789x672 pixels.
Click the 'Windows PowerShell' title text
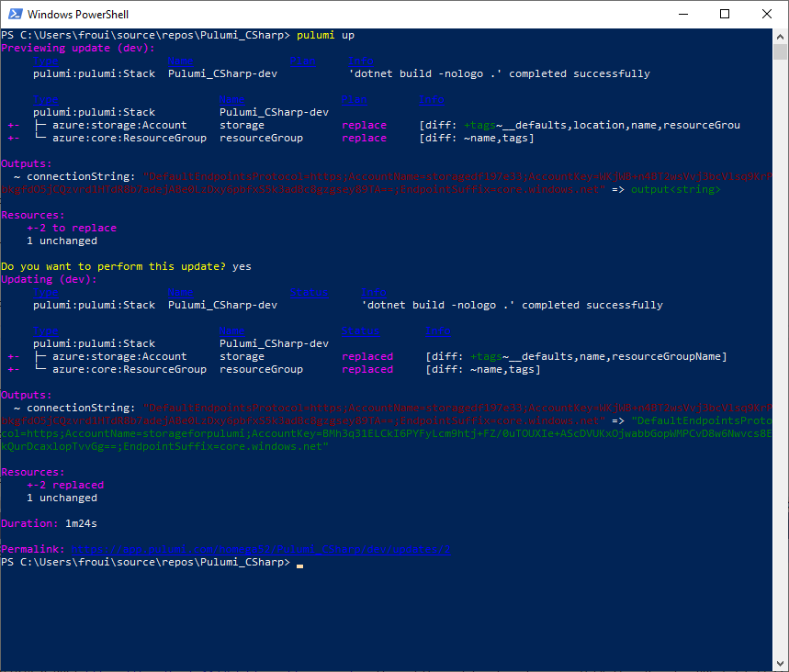pos(77,15)
